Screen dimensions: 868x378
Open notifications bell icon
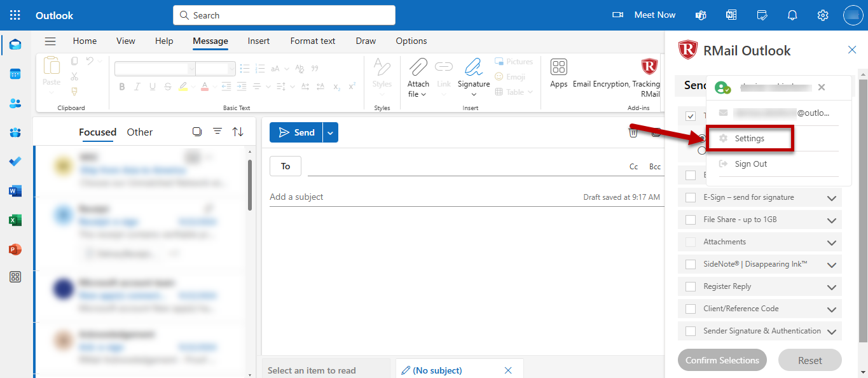(x=792, y=15)
